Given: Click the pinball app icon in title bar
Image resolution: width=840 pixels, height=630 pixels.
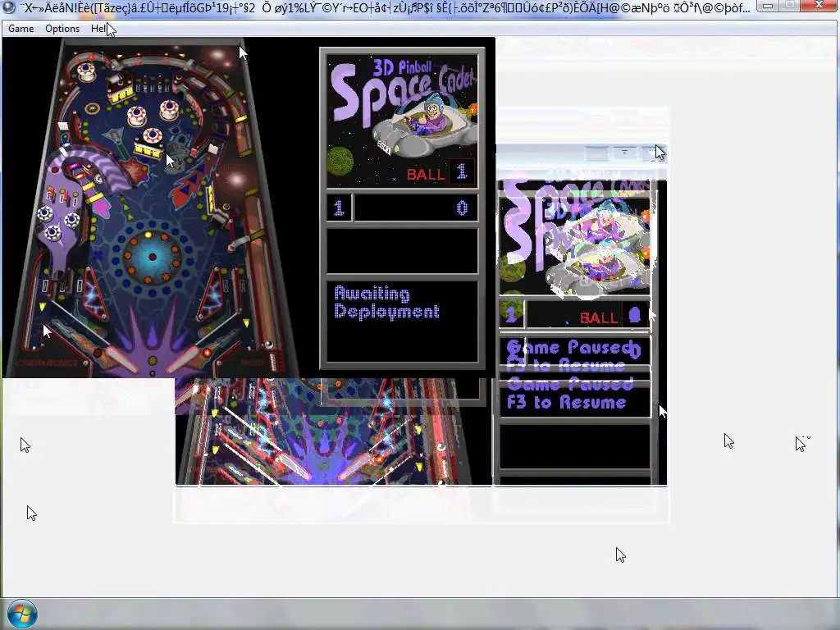Looking at the screenshot, I should point(8,7).
